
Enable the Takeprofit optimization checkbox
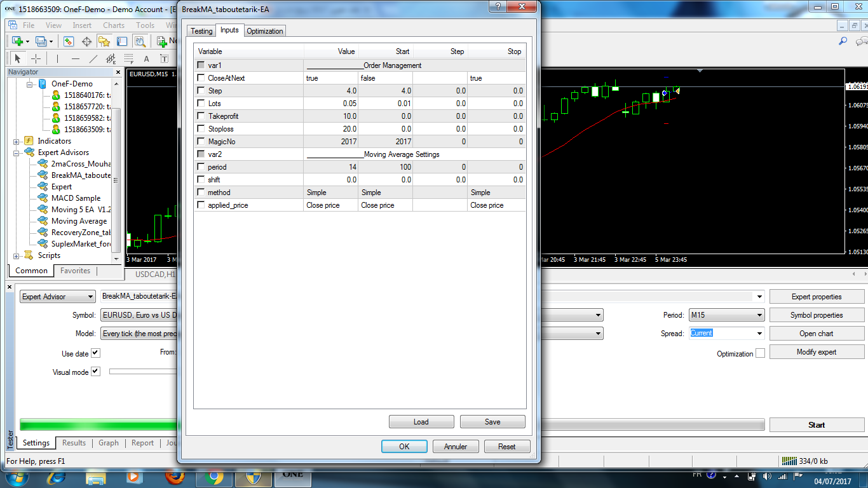pyautogui.click(x=201, y=116)
